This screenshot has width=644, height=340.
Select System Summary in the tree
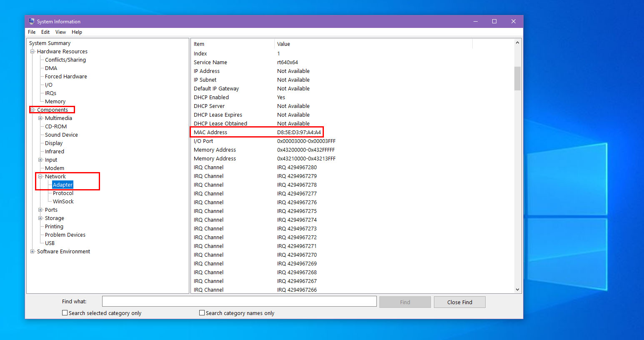[x=50, y=43]
